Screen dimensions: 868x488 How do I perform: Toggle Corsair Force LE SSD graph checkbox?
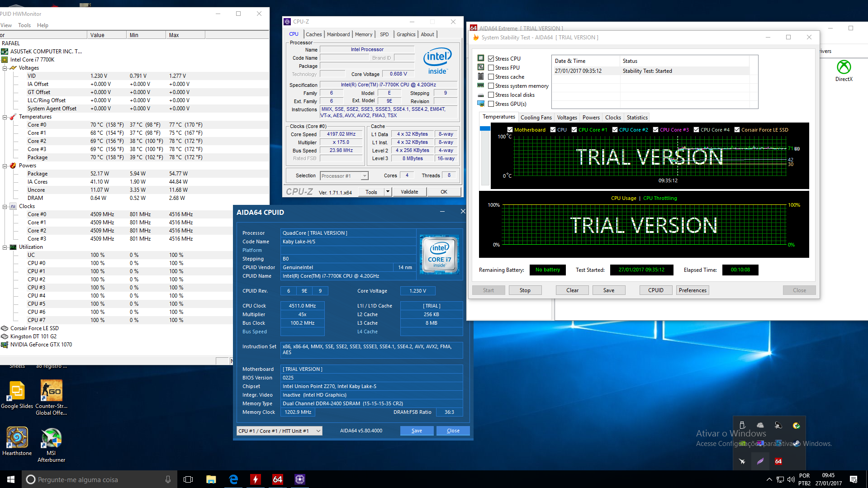click(x=737, y=130)
